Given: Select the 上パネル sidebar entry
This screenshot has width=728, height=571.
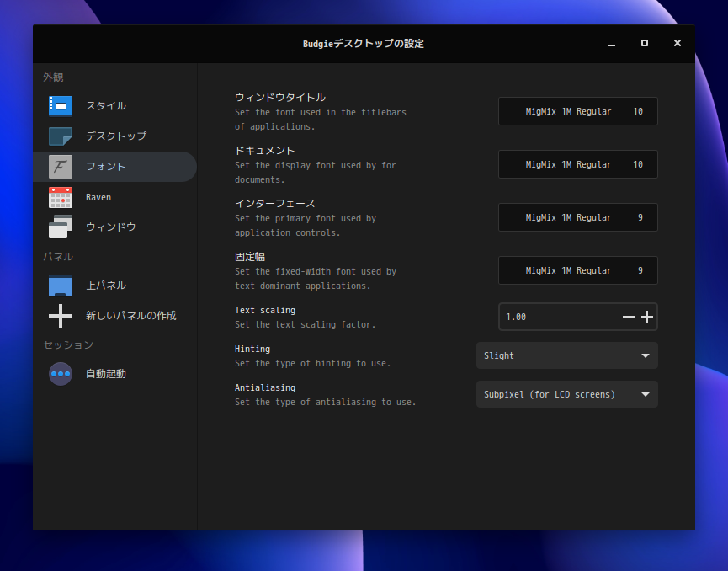Looking at the screenshot, I should coord(114,285).
